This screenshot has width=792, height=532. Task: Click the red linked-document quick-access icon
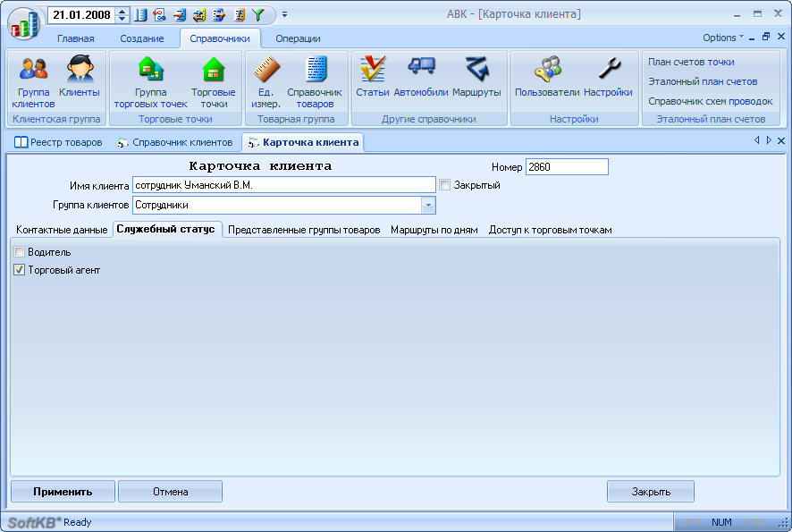pyautogui.click(x=160, y=15)
